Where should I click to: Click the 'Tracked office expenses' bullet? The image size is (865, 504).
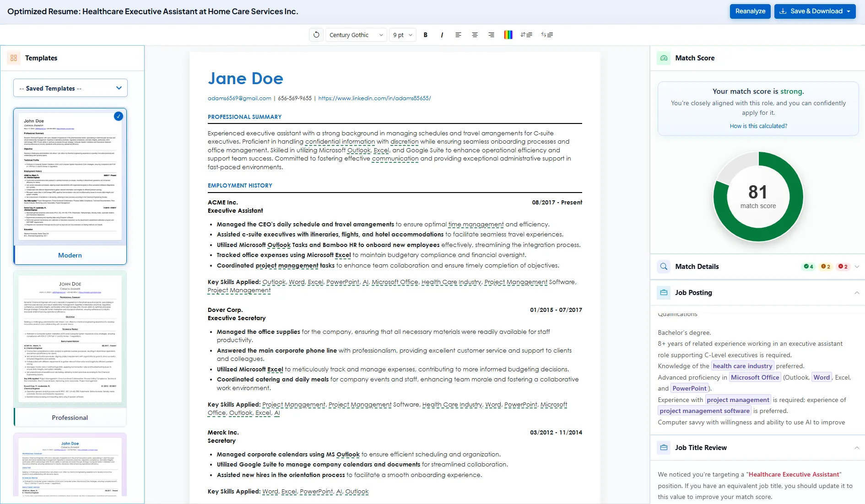click(372, 255)
